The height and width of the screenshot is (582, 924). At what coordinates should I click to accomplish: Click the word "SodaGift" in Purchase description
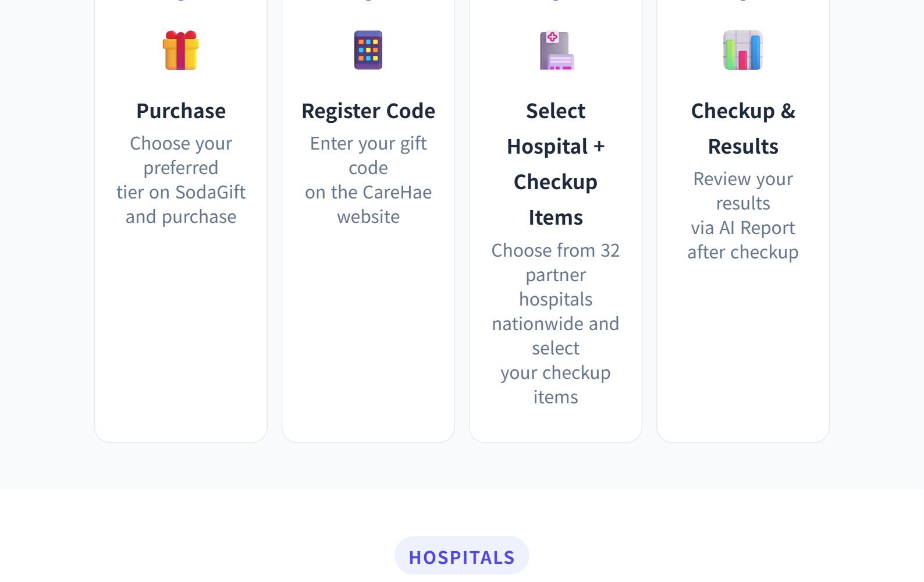pyautogui.click(x=210, y=192)
